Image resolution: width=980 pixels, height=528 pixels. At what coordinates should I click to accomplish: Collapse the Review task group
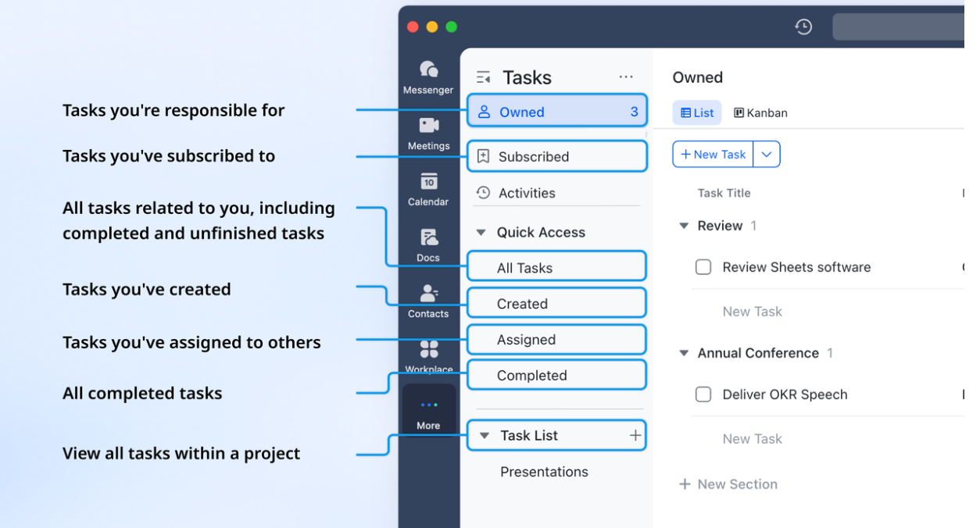(x=684, y=226)
